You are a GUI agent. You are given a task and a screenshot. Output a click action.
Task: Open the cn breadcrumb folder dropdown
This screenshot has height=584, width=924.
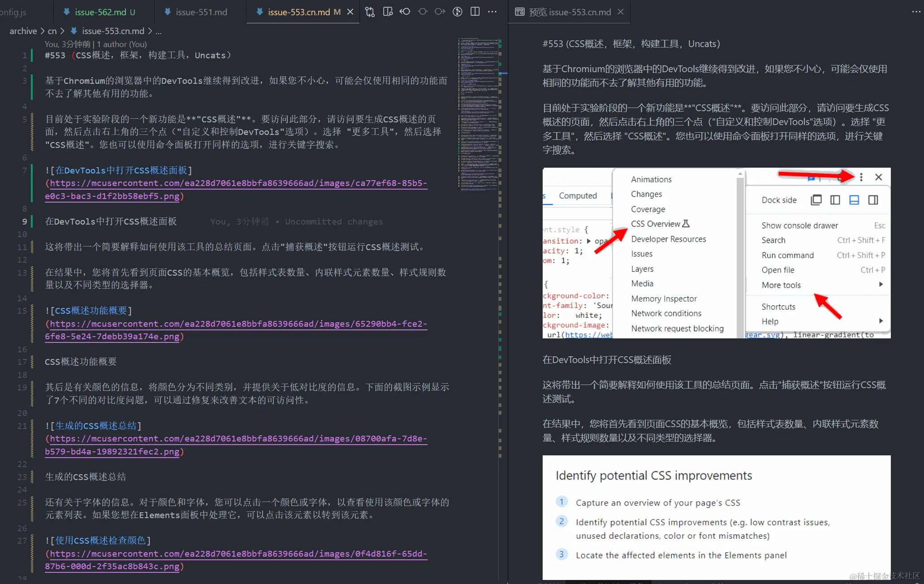[52, 31]
